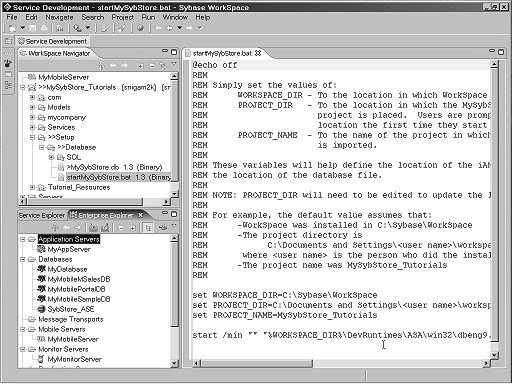Click Expand All icon in WorkSpace Navigator
Image resolution: width=512 pixels, height=384 pixels.
(x=141, y=66)
